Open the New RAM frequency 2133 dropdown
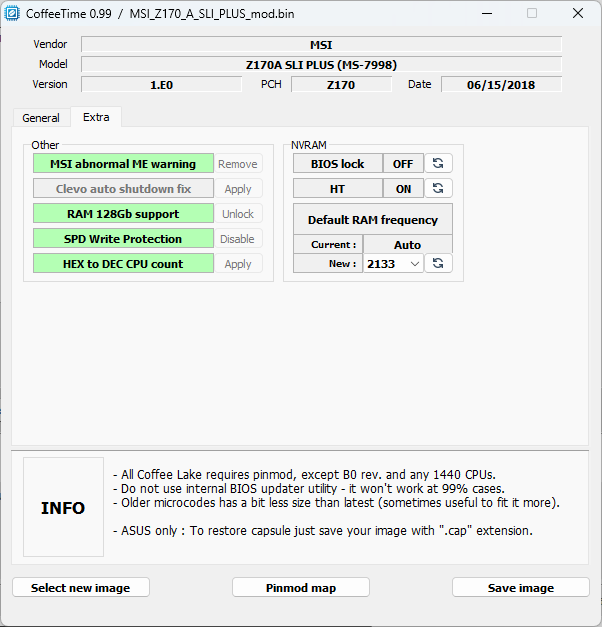The height and width of the screenshot is (627, 602). tap(393, 264)
